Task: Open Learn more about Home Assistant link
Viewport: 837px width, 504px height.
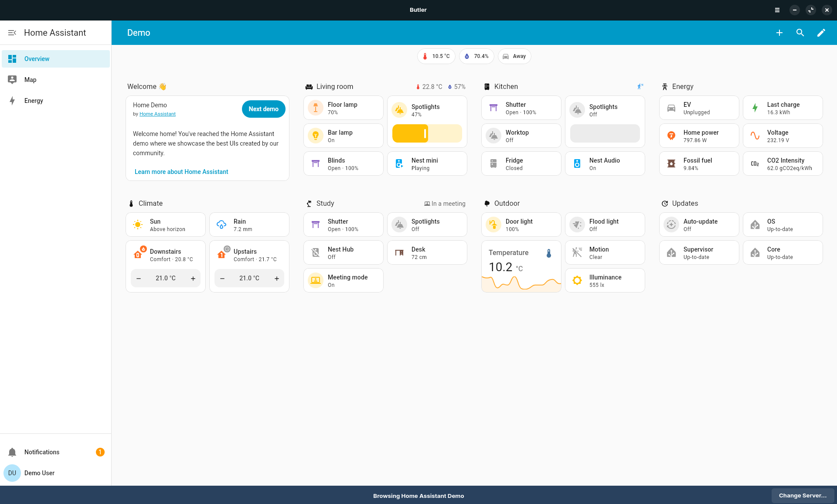Action: point(181,172)
